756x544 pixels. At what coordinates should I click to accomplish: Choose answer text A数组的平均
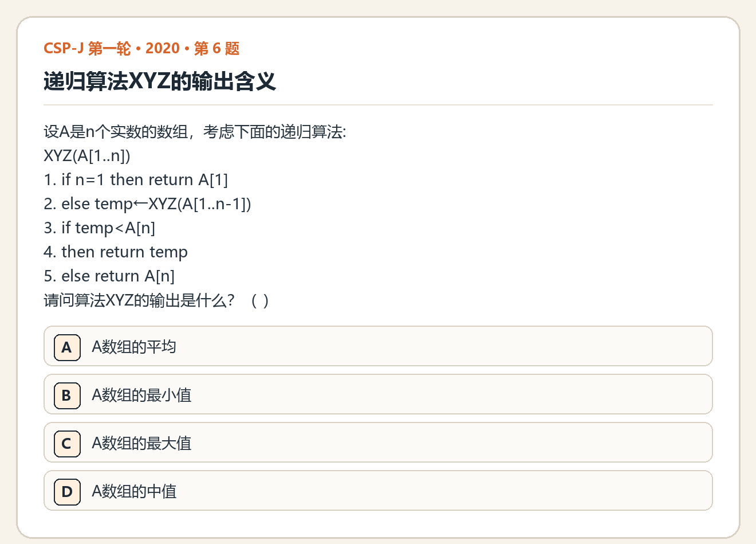coord(134,347)
